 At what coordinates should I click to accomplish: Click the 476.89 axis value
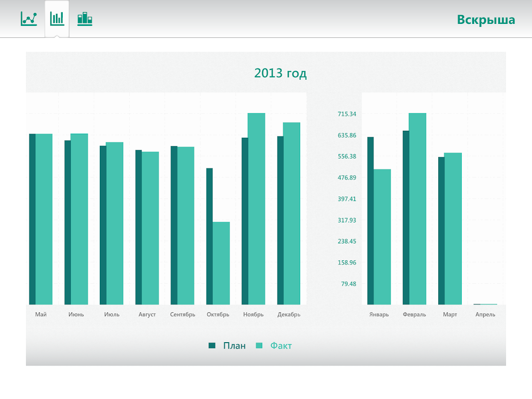[x=347, y=178]
